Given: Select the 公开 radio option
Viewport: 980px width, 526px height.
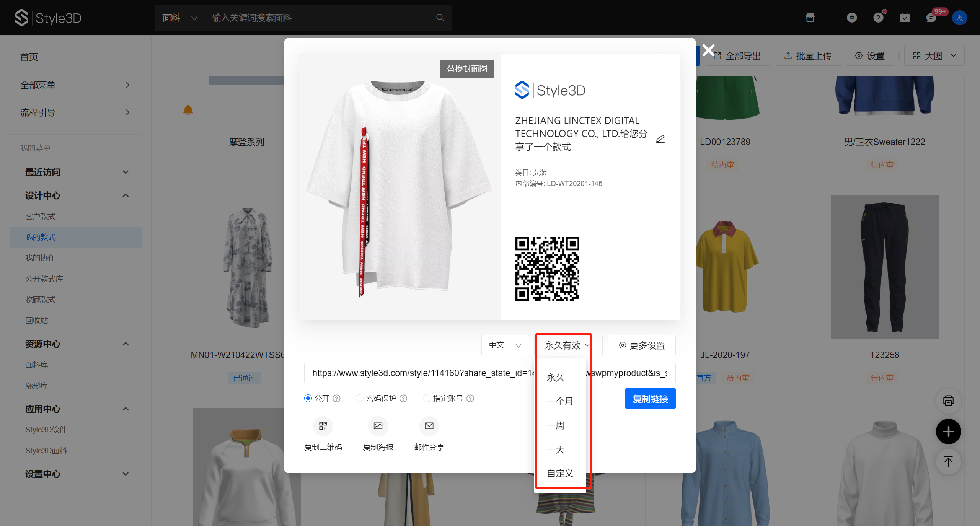Looking at the screenshot, I should [x=308, y=398].
